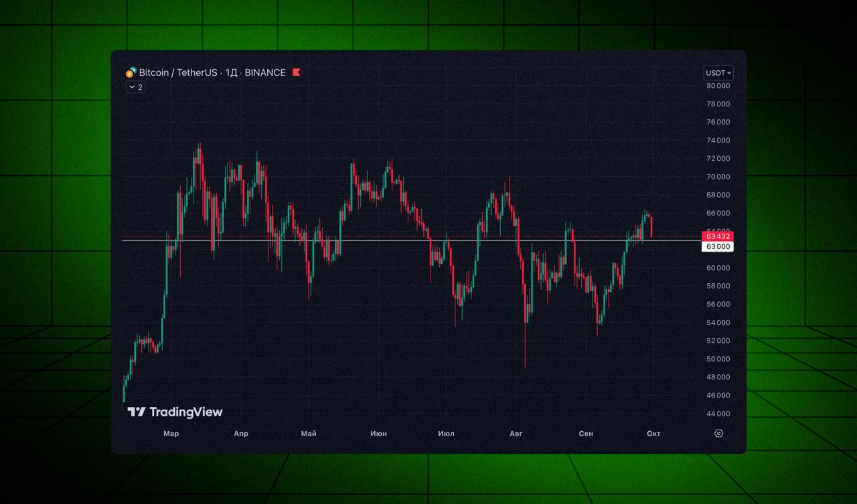This screenshot has height=504, width=857.
Task: Click the 50 000 price scale value
Action: 718,359
